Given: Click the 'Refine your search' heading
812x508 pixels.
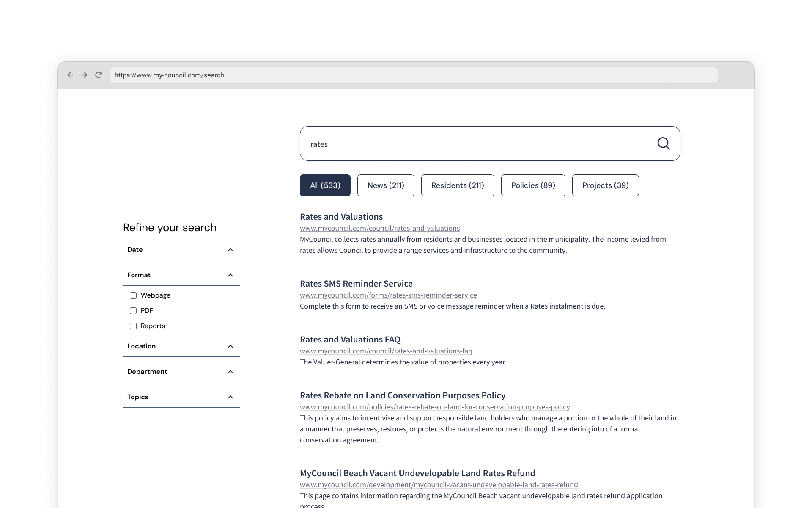Looking at the screenshot, I should pyautogui.click(x=170, y=227).
